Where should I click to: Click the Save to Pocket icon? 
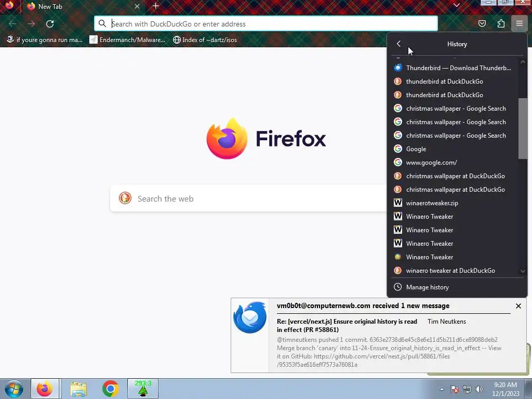(x=482, y=23)
